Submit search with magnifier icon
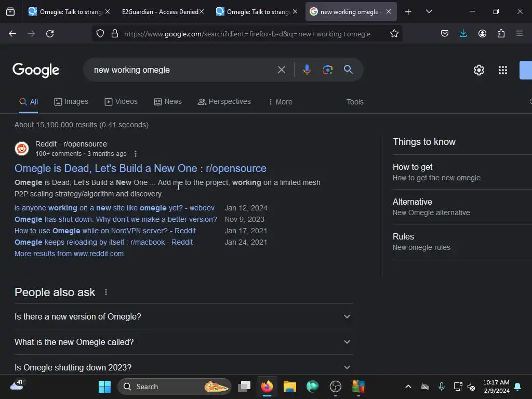532x399 pixels. click(x=348, y=70)
